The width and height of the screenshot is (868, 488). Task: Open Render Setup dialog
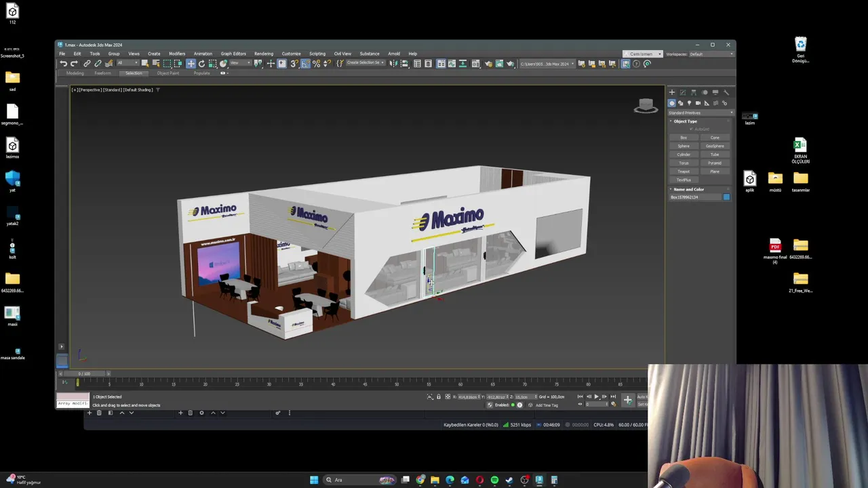(488, 64)
